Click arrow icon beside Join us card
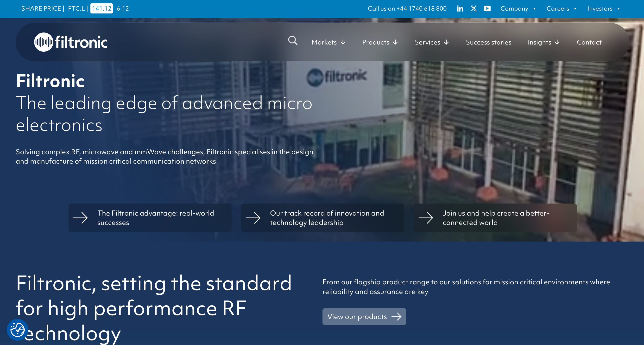The width and height of the screenshot is (644, 345). click(x=425, y=218)
